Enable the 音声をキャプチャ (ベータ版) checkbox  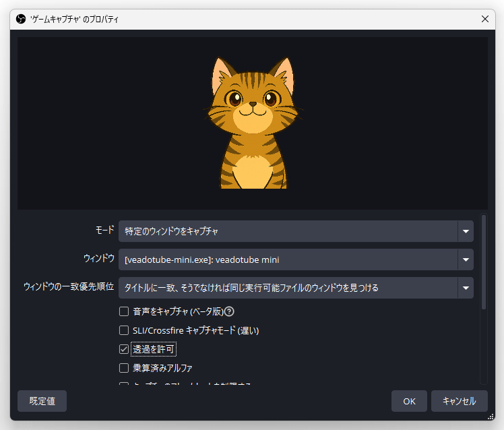123,311
